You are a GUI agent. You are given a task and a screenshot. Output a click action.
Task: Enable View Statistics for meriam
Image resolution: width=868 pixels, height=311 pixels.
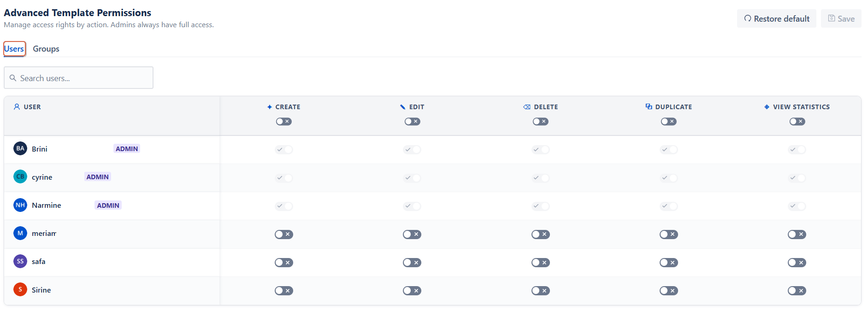[797, 235]
